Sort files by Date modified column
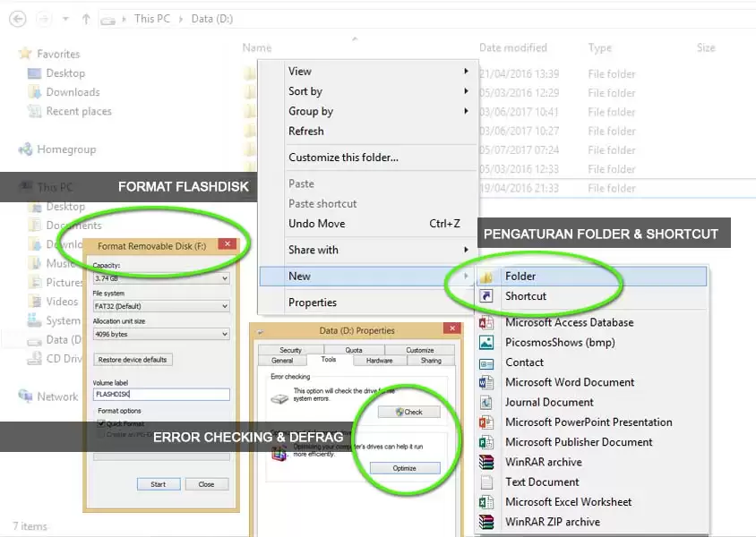 coord(513,47)
